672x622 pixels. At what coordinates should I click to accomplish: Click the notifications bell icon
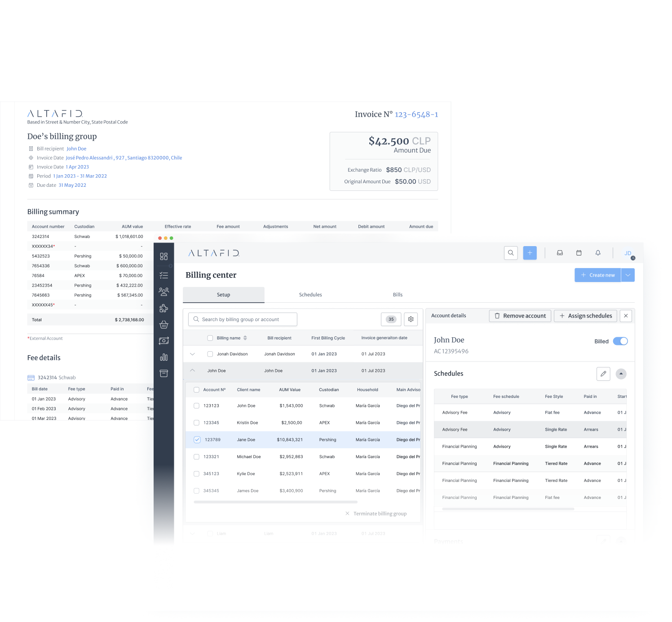[598, 253]
